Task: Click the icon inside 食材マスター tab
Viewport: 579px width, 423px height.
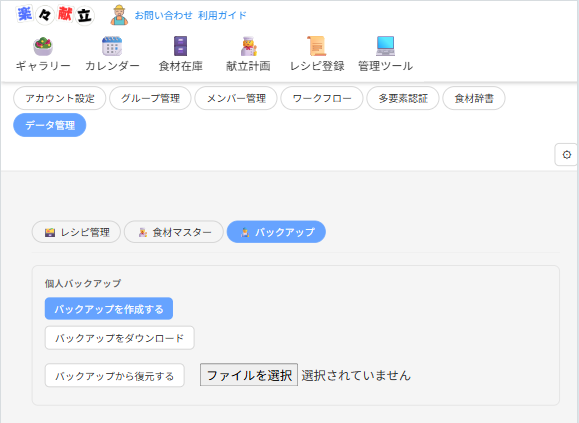Action: pos(143,233)
